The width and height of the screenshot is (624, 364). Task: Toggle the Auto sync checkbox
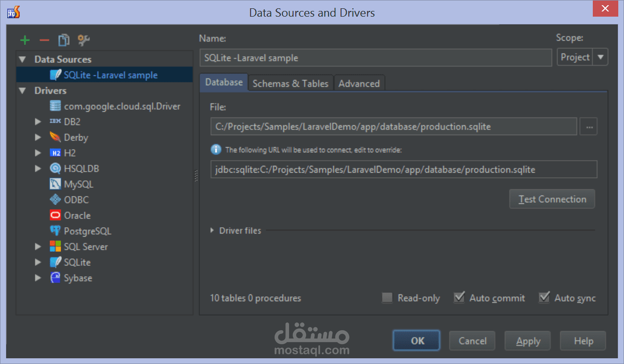[x=544, y=297]
